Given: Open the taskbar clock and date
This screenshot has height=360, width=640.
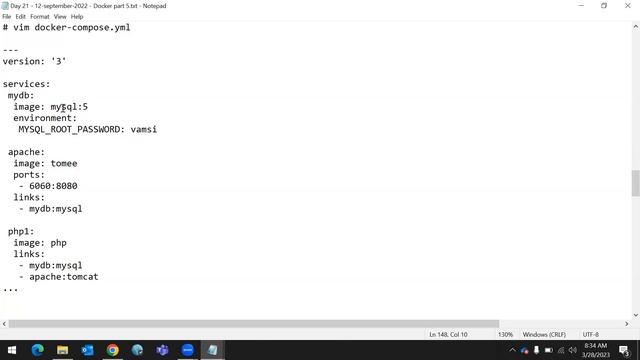Looking at the screenshot, I should click(x=596, y=350).
